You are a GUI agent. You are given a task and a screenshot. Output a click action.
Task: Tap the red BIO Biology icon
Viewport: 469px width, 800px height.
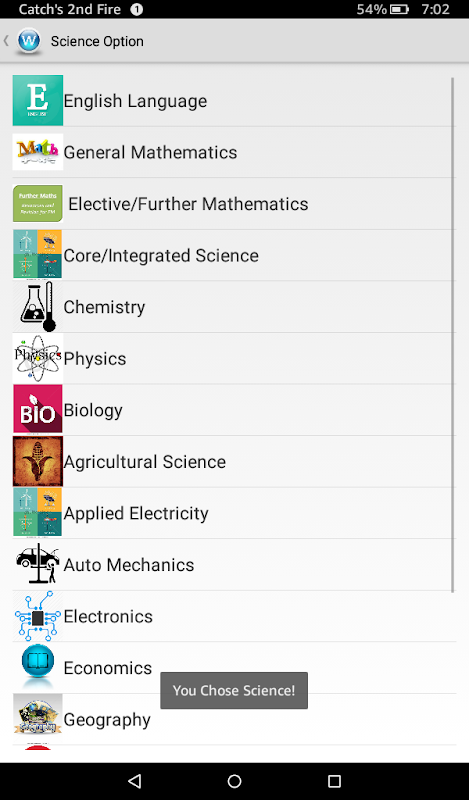[x=38, y=409]
